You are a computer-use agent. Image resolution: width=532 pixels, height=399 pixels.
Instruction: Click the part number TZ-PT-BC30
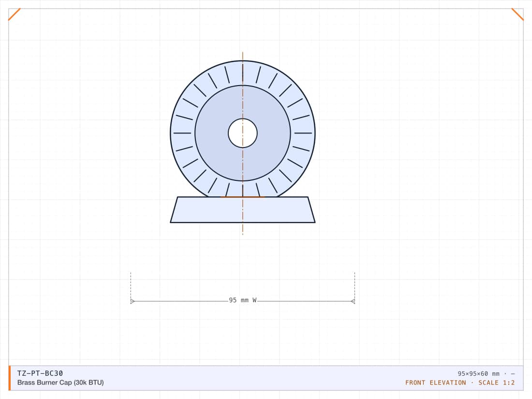(40, 373)
